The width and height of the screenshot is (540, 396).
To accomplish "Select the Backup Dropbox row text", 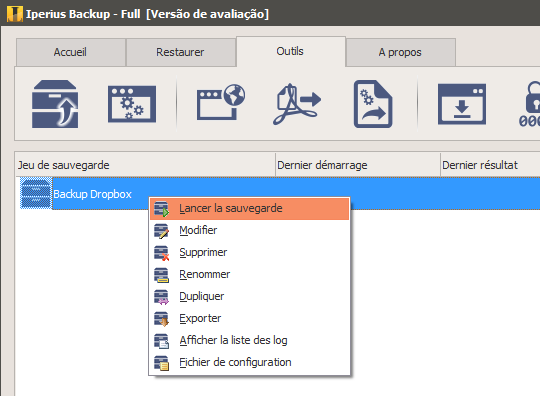I will [x=92, y=194].
